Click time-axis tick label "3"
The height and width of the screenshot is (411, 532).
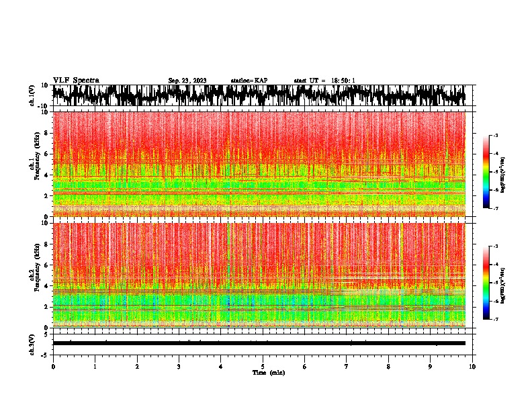pyautogui.click(x=179, y=367)
